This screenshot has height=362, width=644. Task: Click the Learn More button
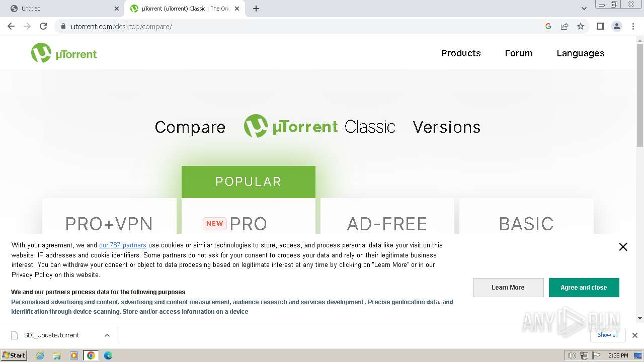[x=508, y=288]
